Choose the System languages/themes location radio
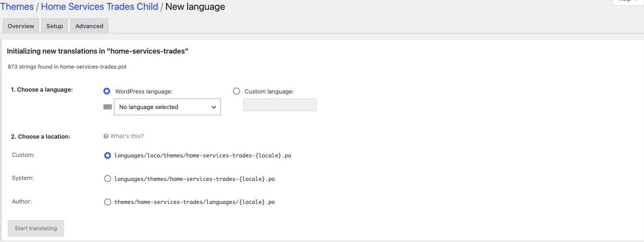The width and height of the screenshot is (644, 242). (107, 179)
